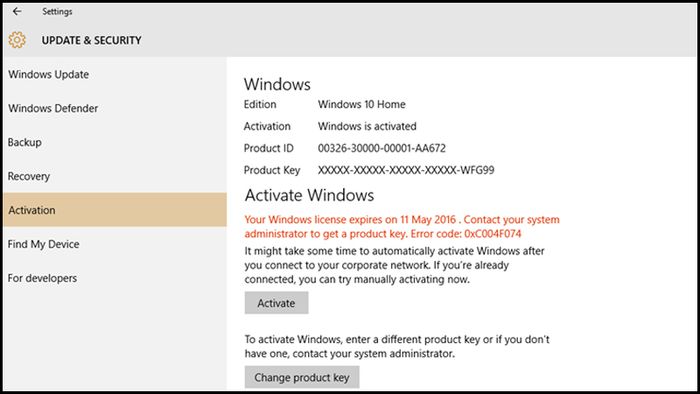Open the Backup settings page

pyautogui.click(x=115, y=142)
